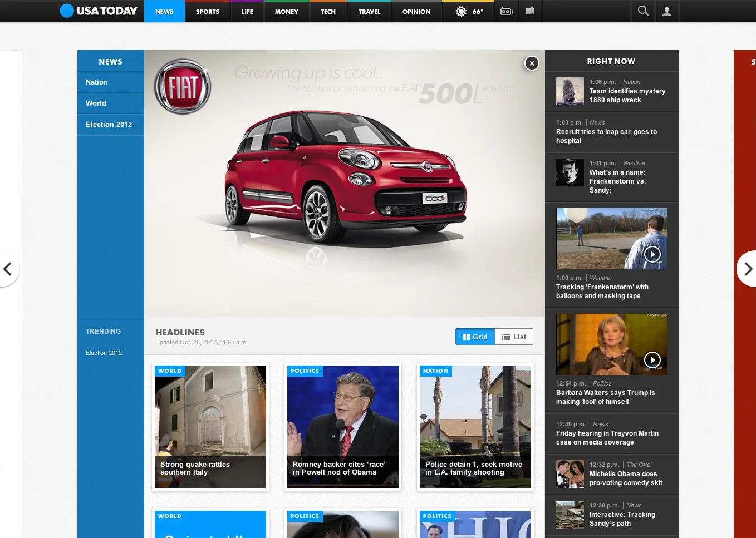
Task: Read 'Barbara Walters says Trump' headline
Action: [605, 397]
